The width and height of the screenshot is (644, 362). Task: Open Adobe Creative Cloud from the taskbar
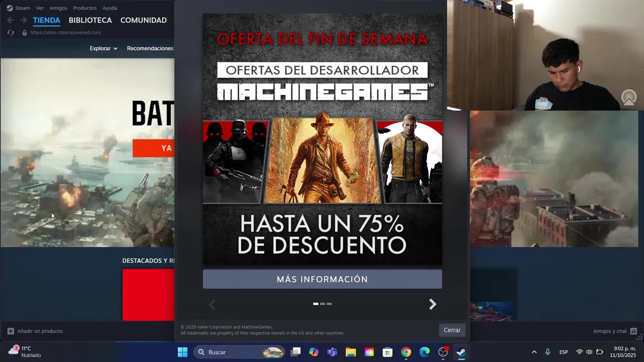pyautogui.click(x=369, y=352)
